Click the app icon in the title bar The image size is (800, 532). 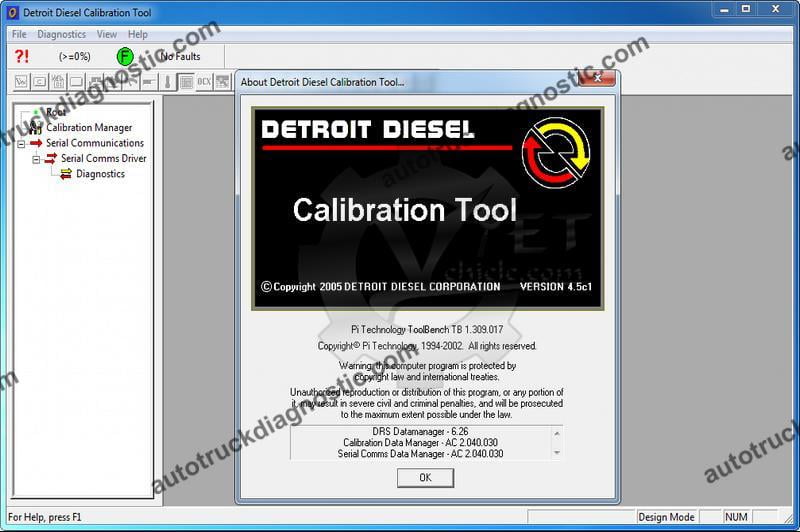(12, 13)
